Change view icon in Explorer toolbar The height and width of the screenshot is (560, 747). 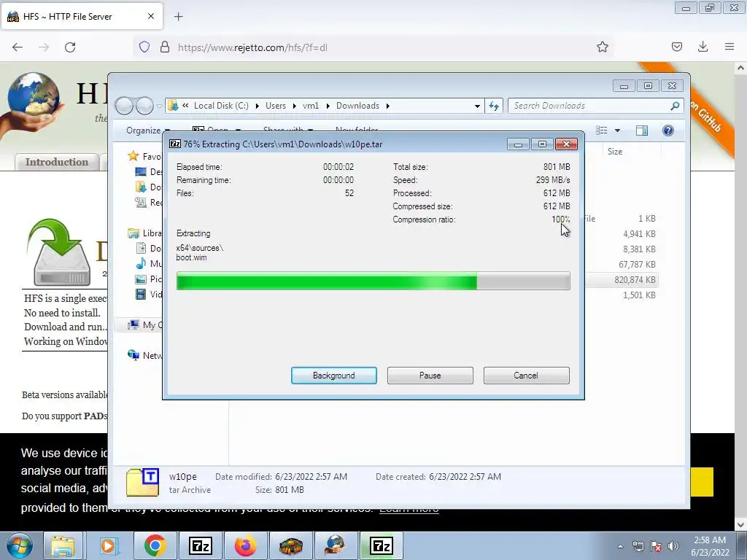pos(602,130)
